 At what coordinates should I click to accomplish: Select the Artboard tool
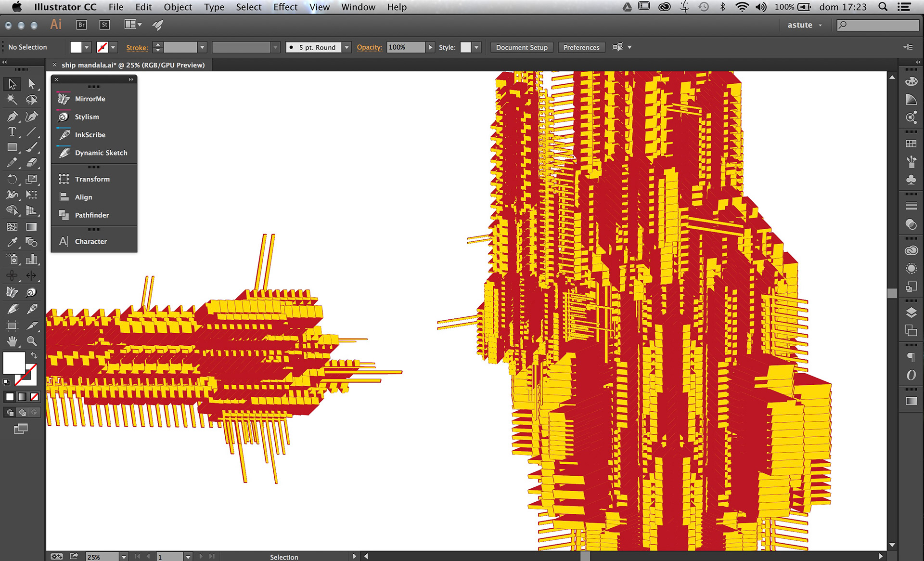[x=12, y=326]
